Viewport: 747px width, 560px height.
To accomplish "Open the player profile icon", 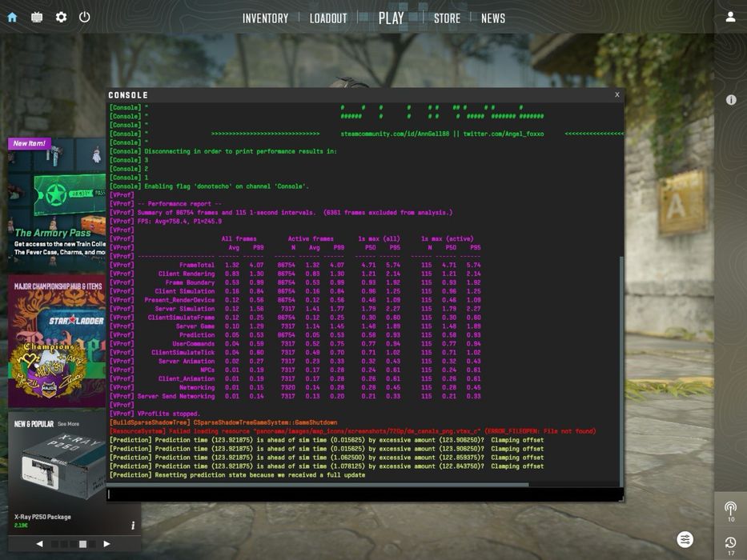I will click(x=730, y=17).
